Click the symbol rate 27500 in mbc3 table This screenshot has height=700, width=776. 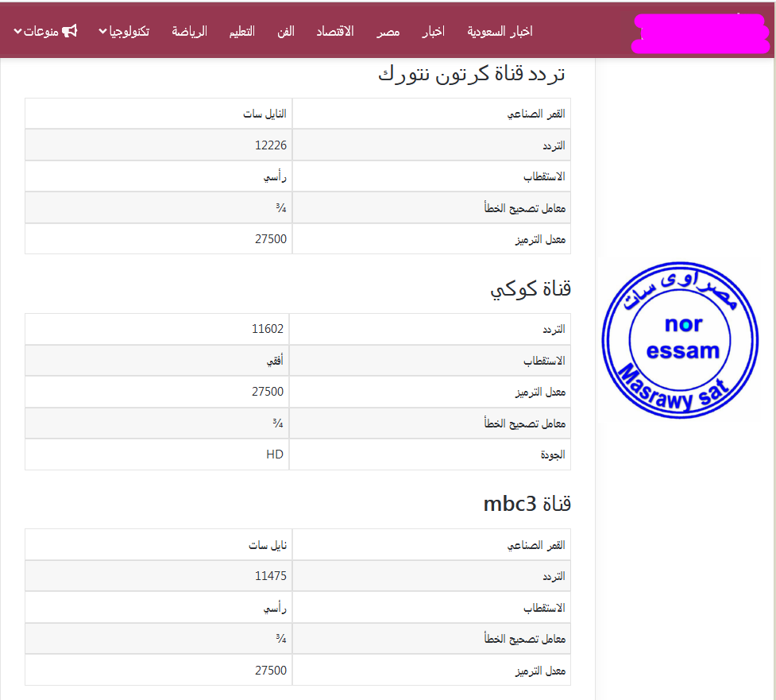[x=271, y=671]
